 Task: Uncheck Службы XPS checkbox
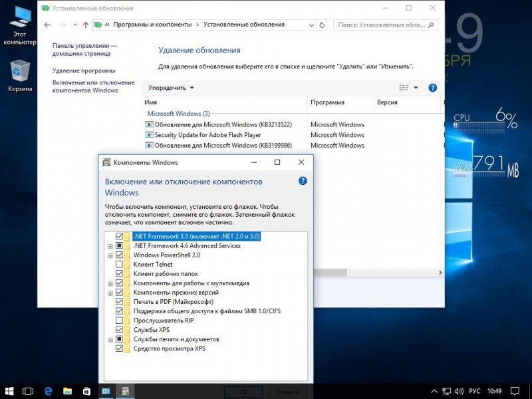pos(119,329)
